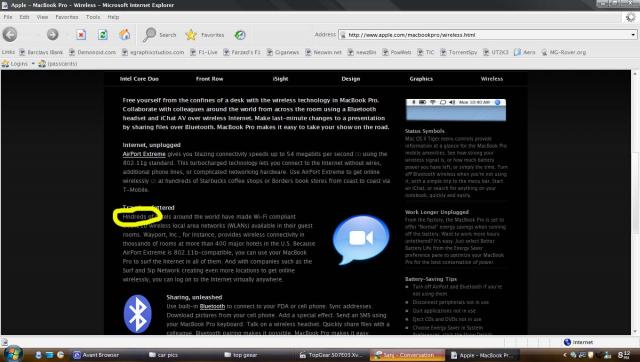Expand the Logins dropdown arrow
This screenshot has width=640, height=362.
[33, 64]
